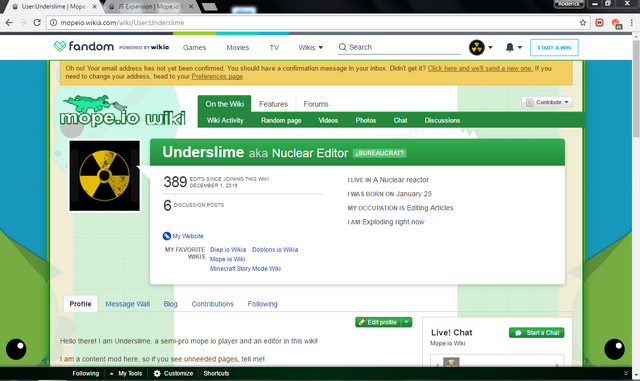Screen dimensions: 640x381
Task: Open the notifications bell
Action: [509, 47]
